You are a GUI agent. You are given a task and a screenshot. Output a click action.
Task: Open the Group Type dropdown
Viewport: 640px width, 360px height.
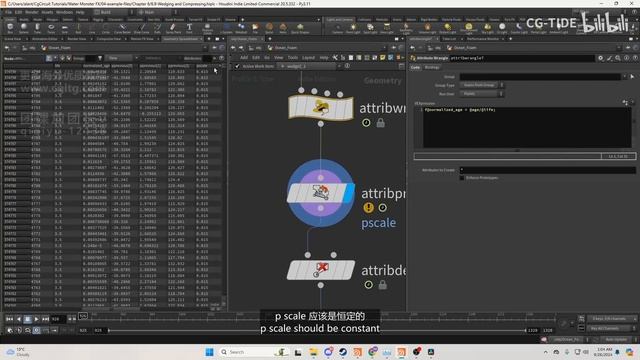point(482,85)
